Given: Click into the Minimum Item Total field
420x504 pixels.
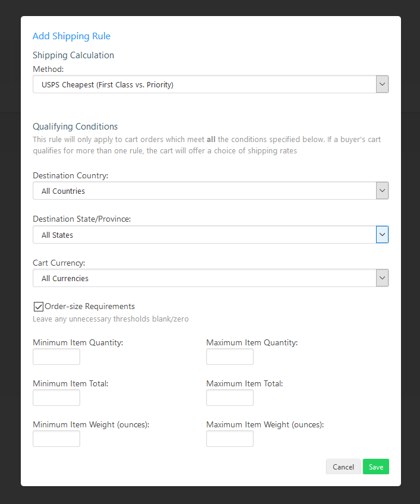Looking at the screenshot, I should (x=56, y=398).
